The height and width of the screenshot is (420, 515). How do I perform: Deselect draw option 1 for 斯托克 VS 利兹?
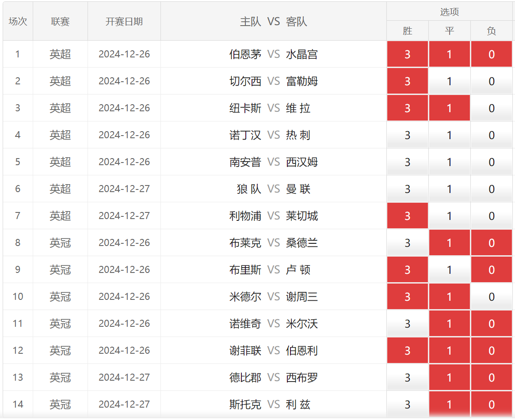449,404
